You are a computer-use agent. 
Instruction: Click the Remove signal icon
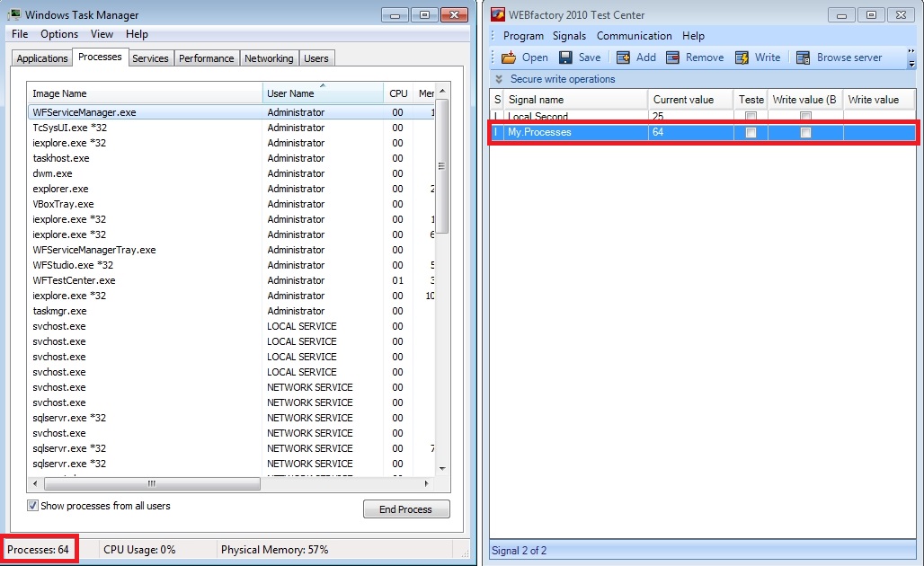(x=673, y=57)
